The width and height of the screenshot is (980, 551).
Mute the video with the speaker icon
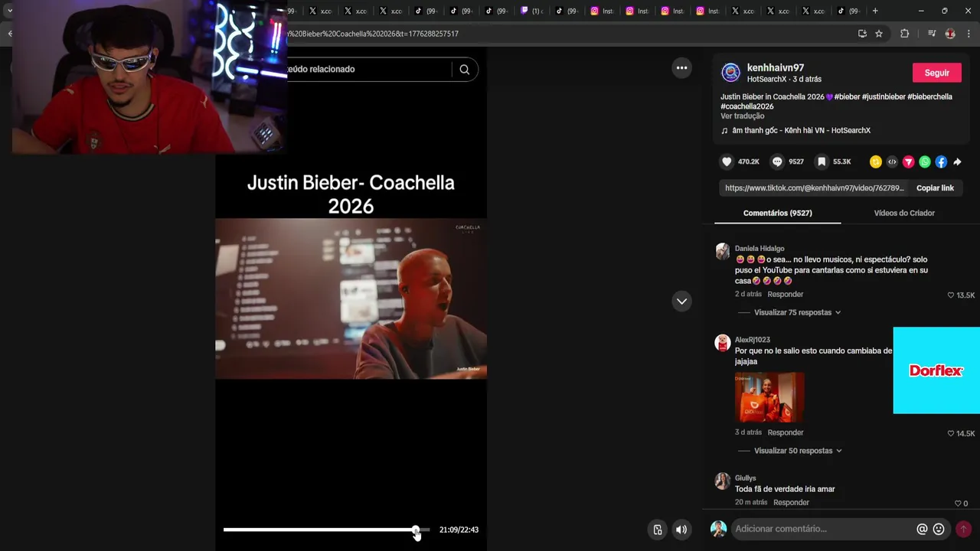pos(681,530)
